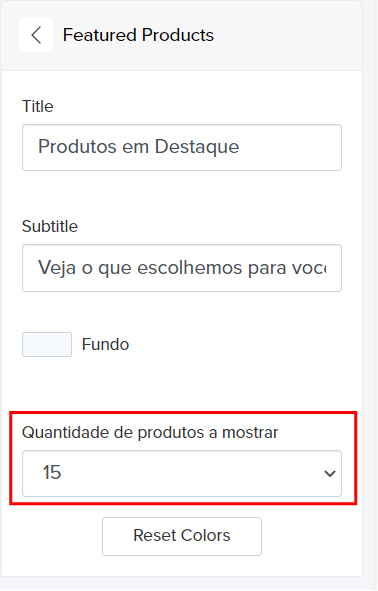
Task: Focus the Subtitle field with Veja o que escolhemos
Action: click(x=182, y=268)
